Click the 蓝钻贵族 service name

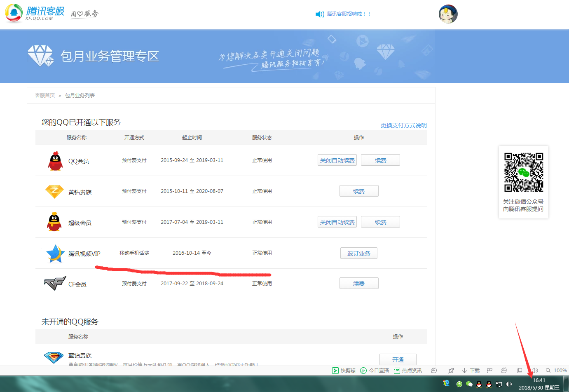pos(80,355)
